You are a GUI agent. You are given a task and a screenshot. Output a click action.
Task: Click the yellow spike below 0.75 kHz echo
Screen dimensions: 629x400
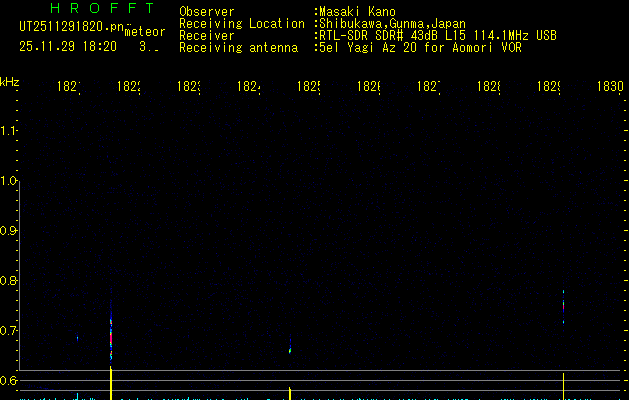pos(564,386)
